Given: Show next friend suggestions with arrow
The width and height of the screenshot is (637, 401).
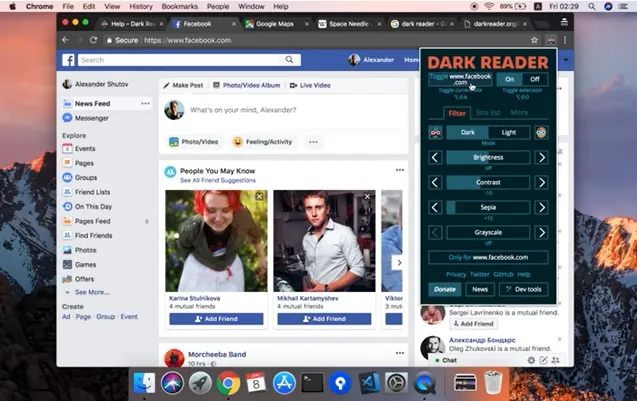Looking at the screenshot, I should [x=399, y=263].
